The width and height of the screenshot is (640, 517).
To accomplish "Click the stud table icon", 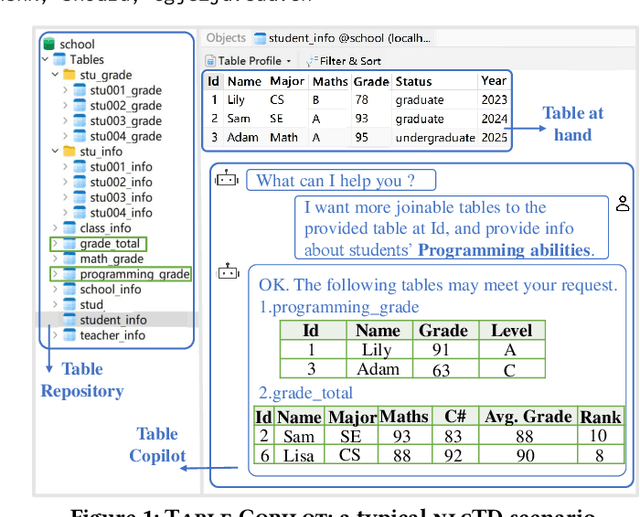I will coord(69,304).
